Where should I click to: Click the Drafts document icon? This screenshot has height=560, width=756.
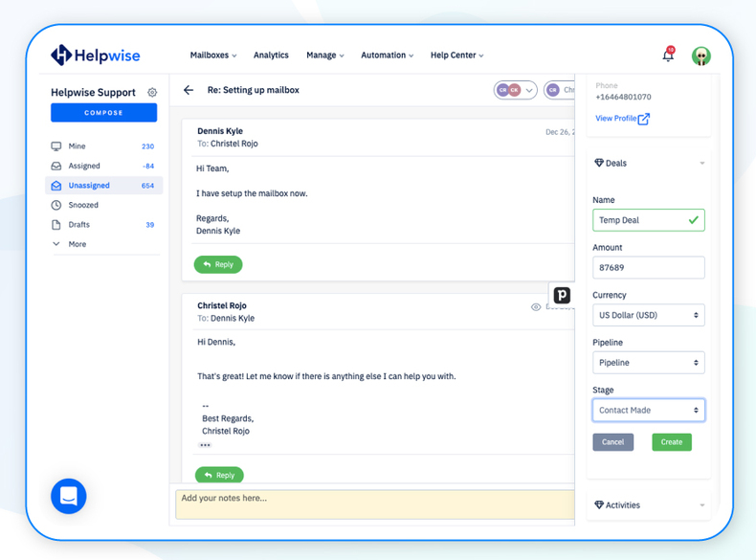pyautogui.click(x=56, y=225)
